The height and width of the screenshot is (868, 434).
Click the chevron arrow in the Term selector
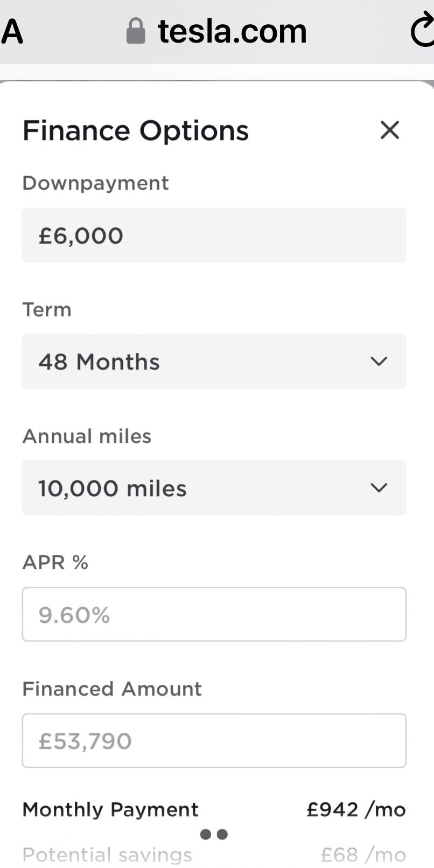point(379,362)
